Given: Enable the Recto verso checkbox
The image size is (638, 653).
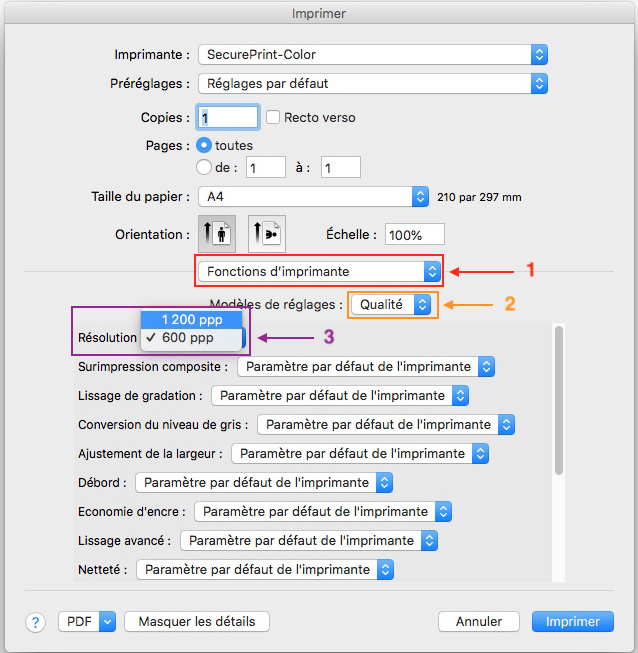Looking at the screenshot, I should click(x=273, y=118).
